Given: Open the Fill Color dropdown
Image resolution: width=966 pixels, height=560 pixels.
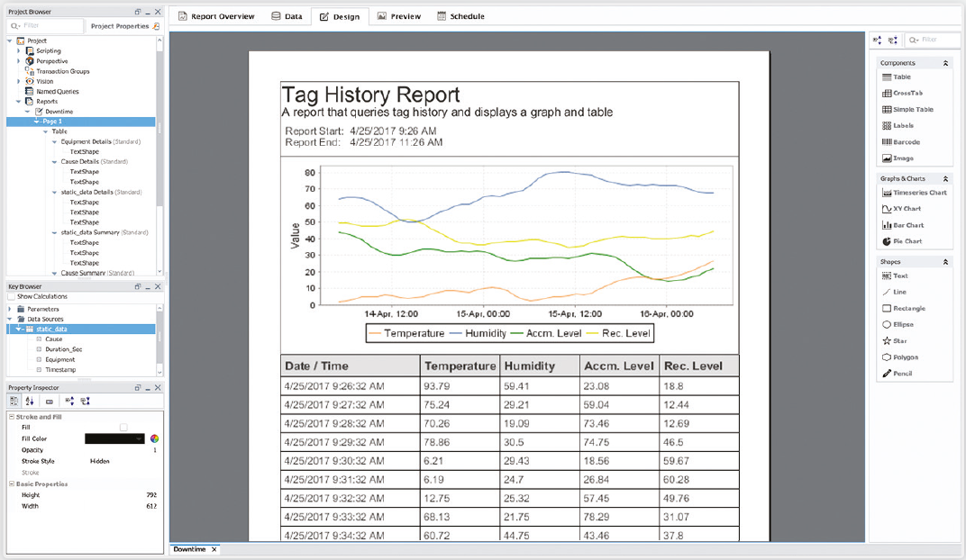Looking at the screenshot, I should pyautogui.click(x=139, y=439).
